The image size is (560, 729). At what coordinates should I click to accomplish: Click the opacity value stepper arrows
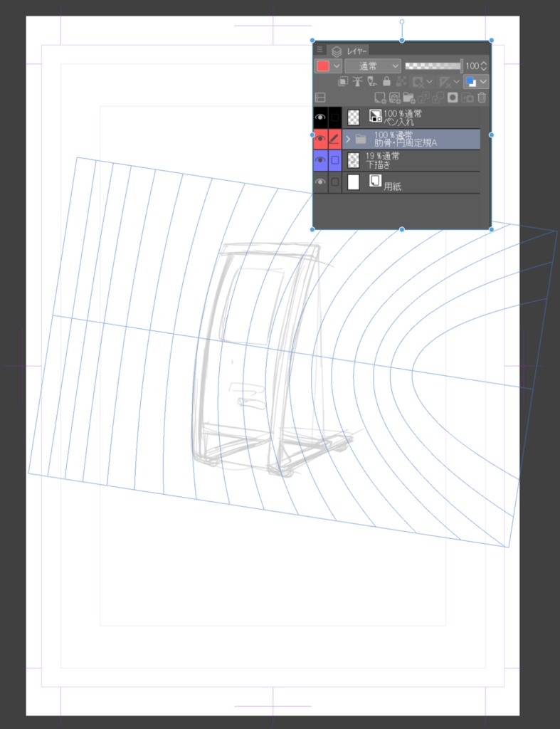[484, 66]
